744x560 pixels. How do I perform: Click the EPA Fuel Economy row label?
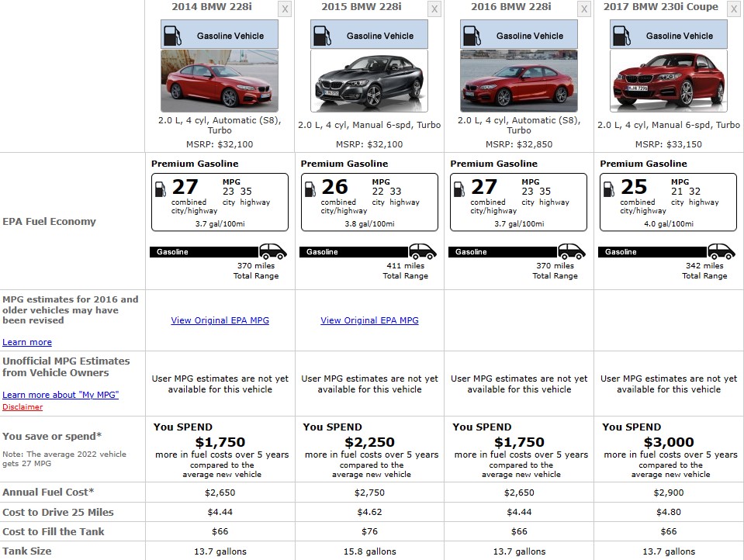point(50,222)
